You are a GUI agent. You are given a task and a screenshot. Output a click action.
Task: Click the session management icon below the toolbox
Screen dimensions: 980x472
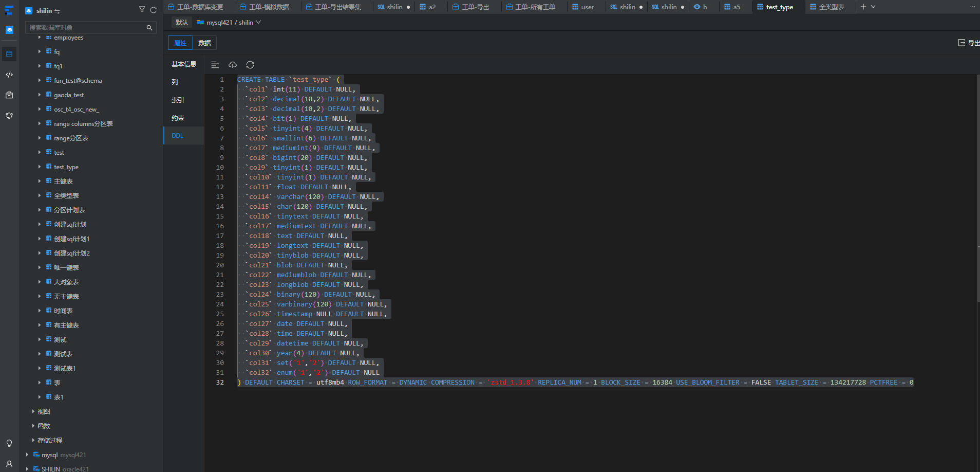coord(9,116)
